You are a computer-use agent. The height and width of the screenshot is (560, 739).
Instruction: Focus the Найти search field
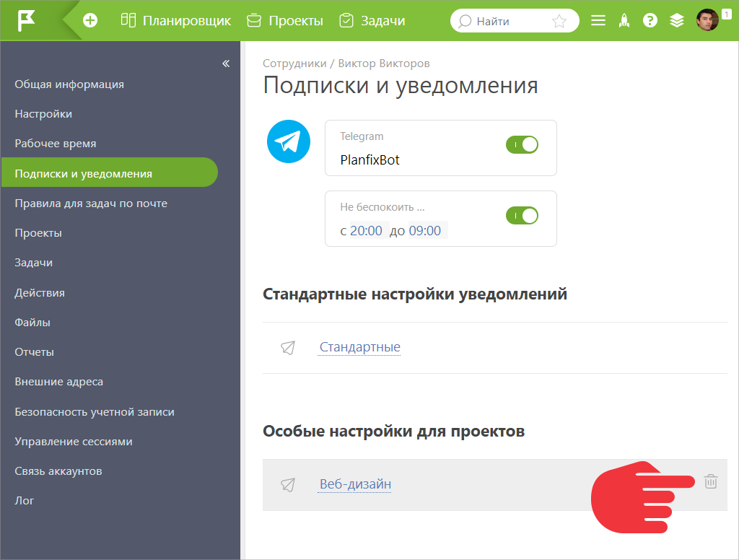[514, 21]
